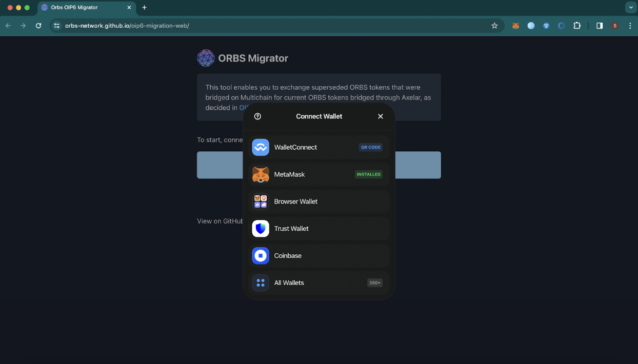
Task: Open the help question mark in the wallet modal
Action: (257, 116)
